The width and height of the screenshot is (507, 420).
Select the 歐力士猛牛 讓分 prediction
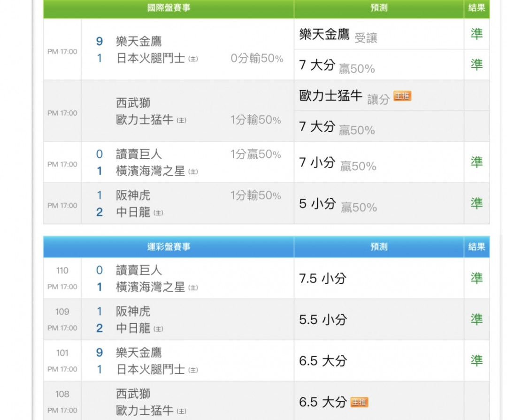[344, 97]
